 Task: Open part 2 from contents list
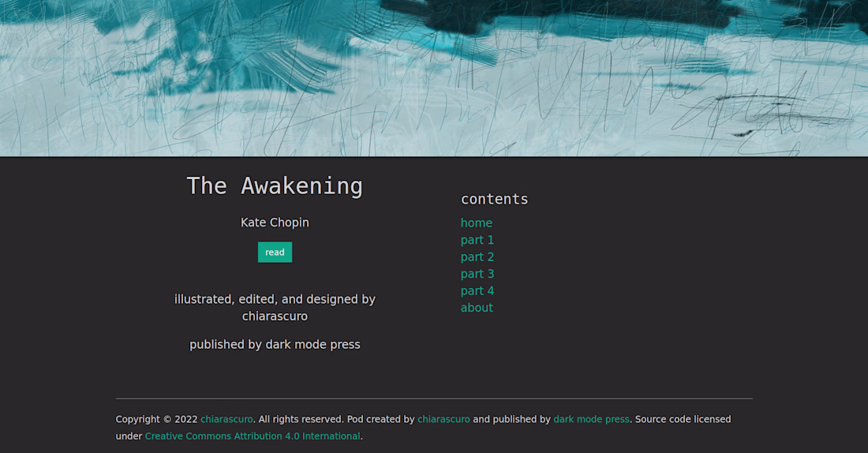point(477,257)
